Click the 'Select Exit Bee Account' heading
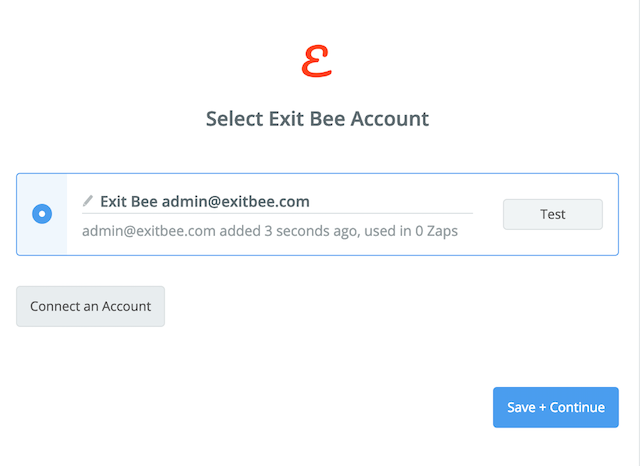640x466 pixels. [317, 119]
